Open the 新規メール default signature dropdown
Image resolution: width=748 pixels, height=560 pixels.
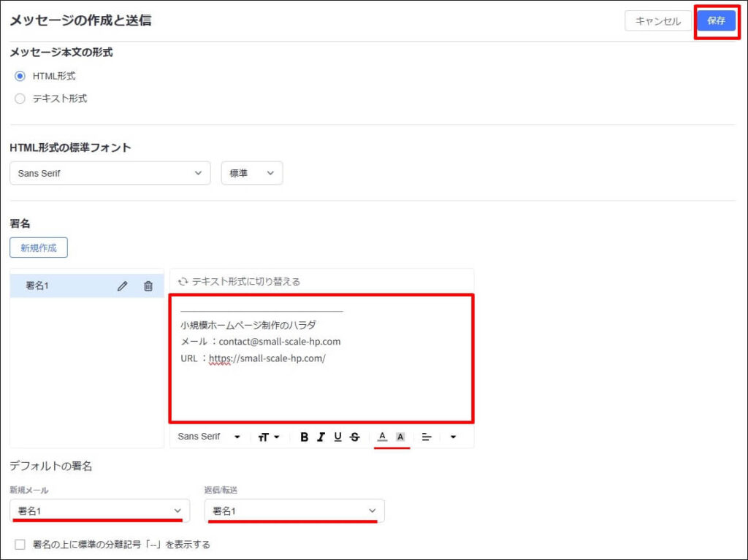(x=100, y=510)
